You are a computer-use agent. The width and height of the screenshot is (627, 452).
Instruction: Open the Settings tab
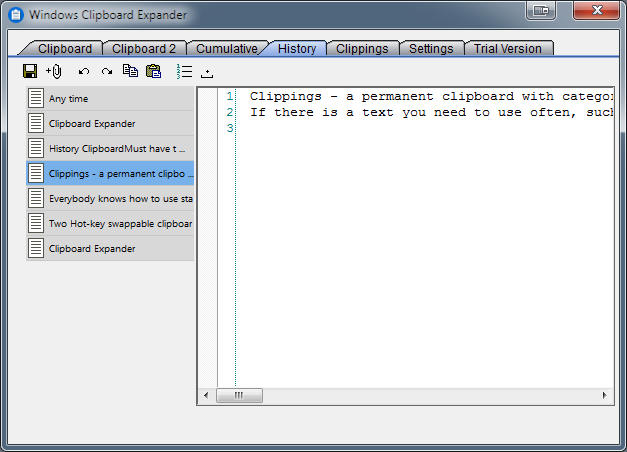click(x=431, y=48)
